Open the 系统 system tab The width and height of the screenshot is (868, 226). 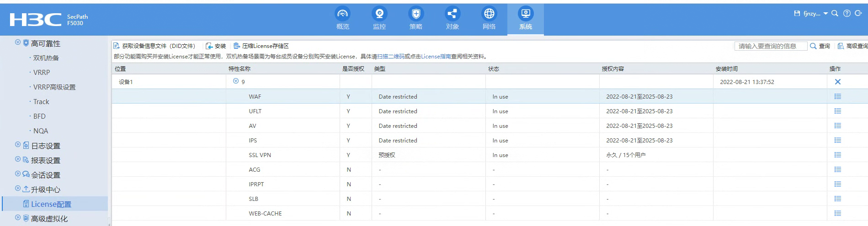[525, 19]
